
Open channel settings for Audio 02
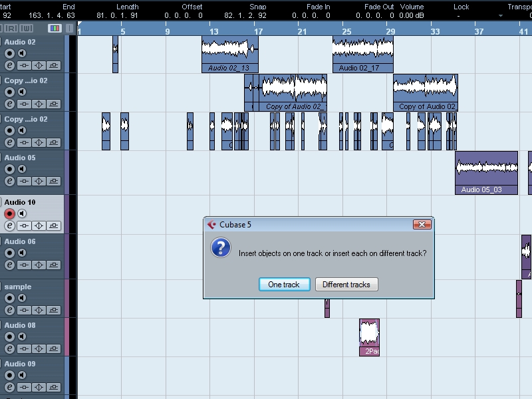coord(9,65)
